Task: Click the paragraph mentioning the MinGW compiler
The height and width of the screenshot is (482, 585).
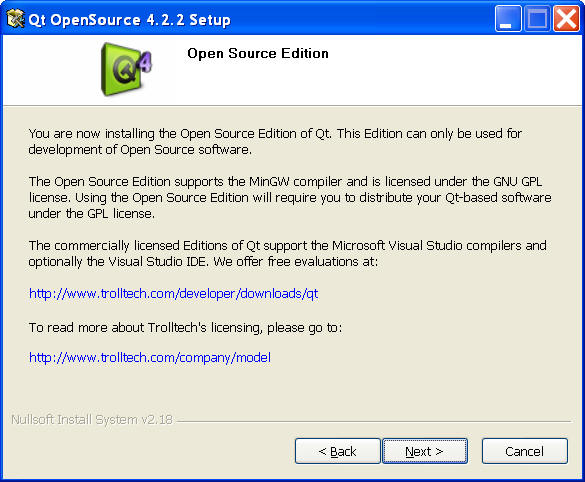Action: 290,197
